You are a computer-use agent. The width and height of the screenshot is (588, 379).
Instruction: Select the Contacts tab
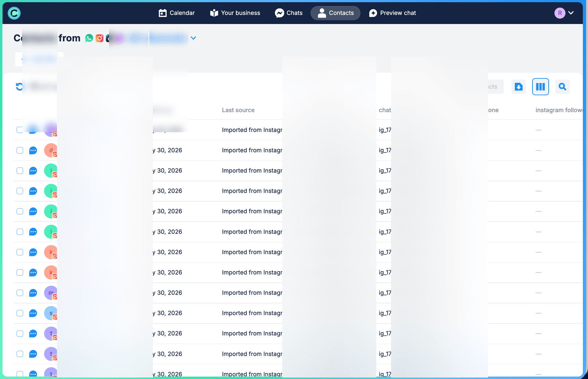tap(336, 13)
